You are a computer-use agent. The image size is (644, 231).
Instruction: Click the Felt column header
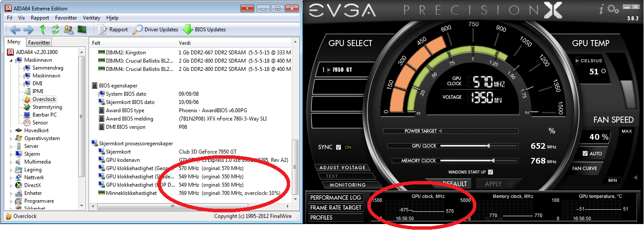pyautogui.click(x=133, y=43)
